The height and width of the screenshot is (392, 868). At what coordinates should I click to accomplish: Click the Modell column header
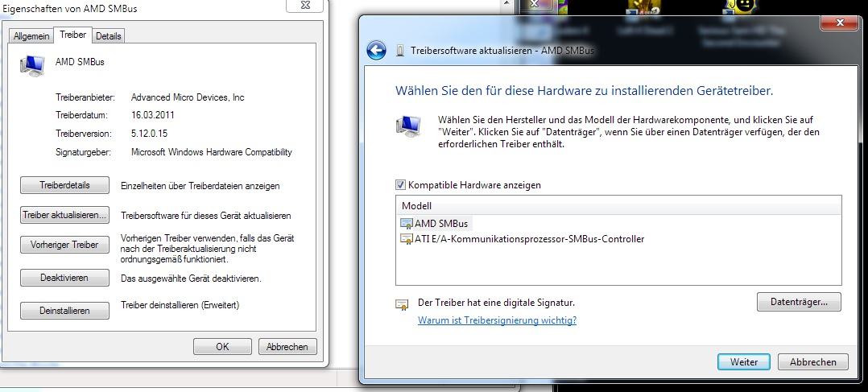(619, 206)
